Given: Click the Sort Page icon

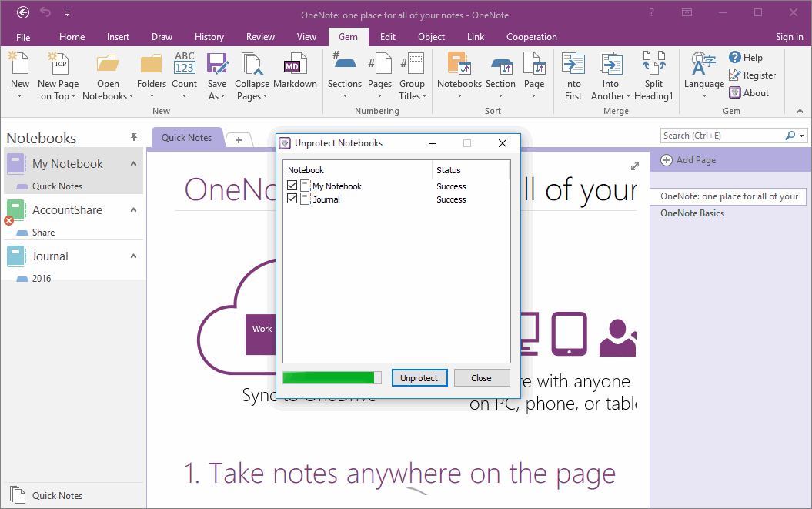Looking at the screenshot, I should click(x=534, y=63).
